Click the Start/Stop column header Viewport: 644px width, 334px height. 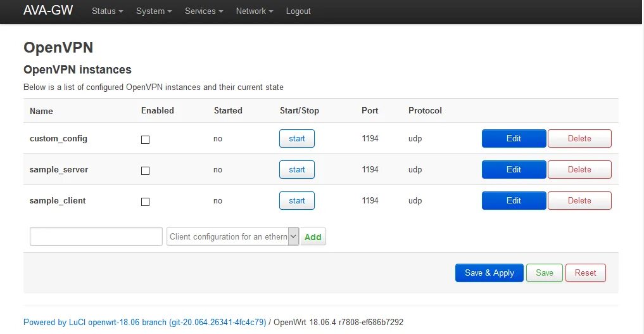click(x=300, y=110)
